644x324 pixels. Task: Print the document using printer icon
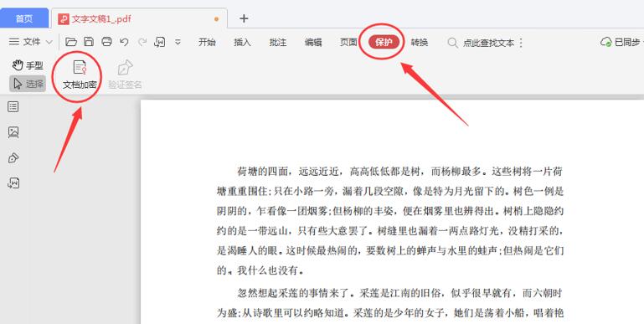pyautogui.click(x=107, y=42)
